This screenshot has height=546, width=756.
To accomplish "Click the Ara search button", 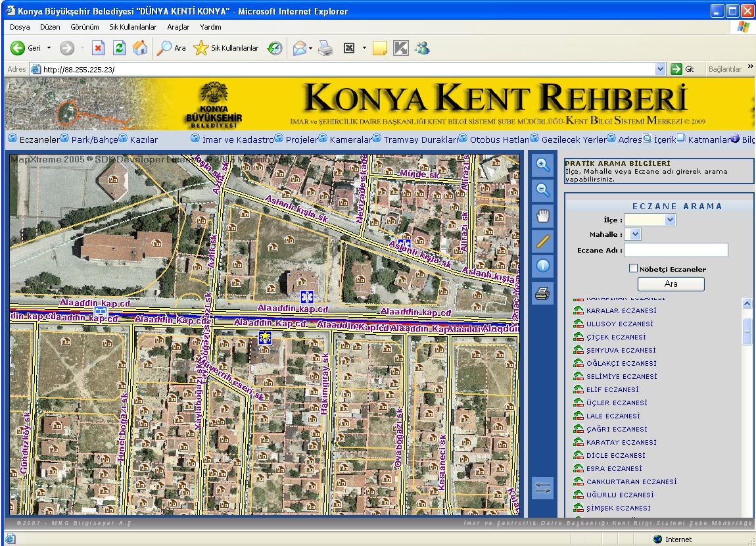I will click(671, 284).
